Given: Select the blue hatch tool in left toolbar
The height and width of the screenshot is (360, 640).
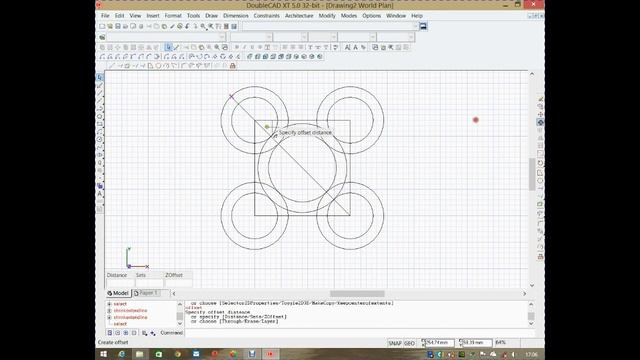Looking at the screenshot, I should pyautogui.click(x=100, y=186).
